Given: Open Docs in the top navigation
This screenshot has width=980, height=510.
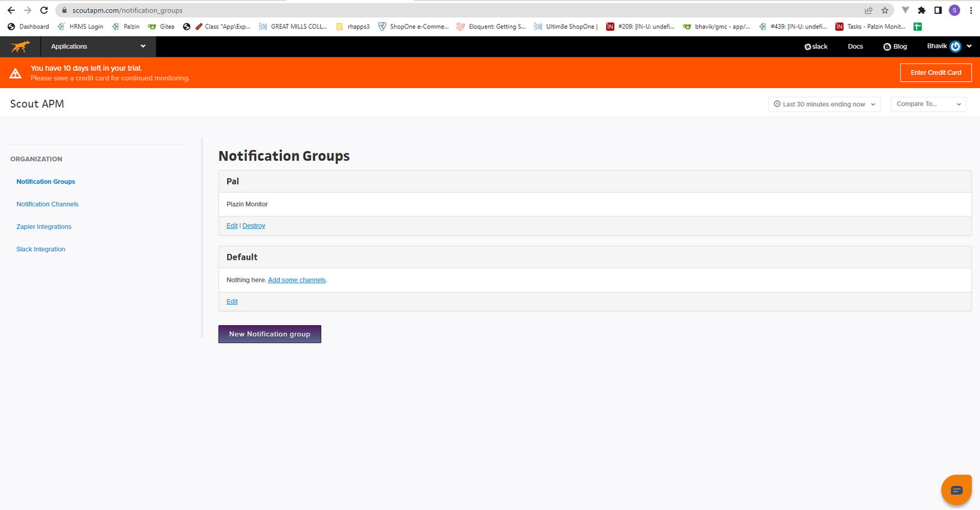Looking at the screenshot, I should pos(855,47).
